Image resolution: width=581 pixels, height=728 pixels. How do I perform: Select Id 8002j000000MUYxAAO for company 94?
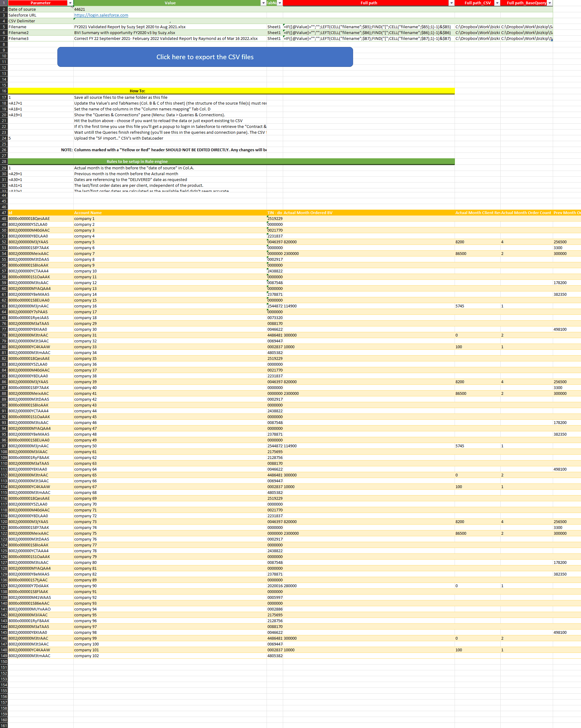40,609
